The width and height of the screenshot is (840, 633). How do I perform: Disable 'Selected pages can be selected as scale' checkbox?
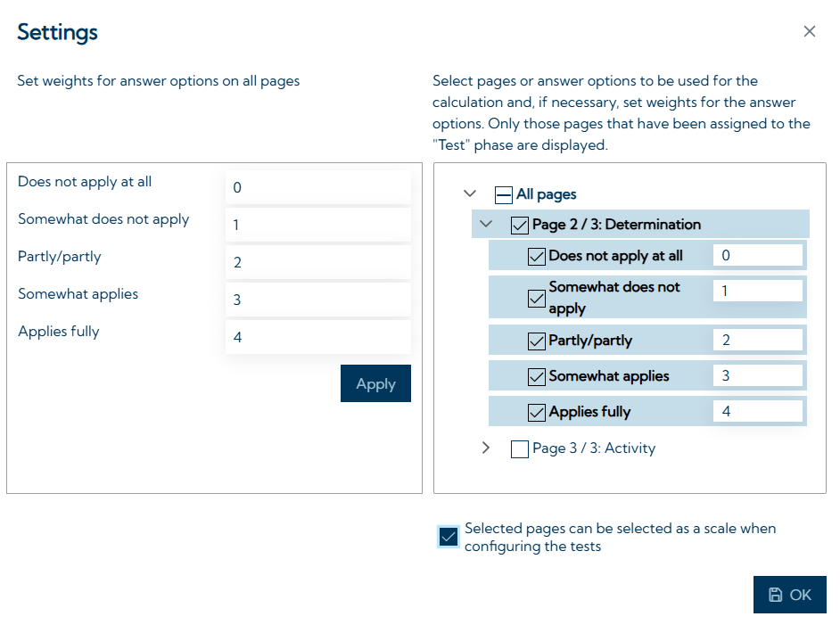pyautogui.click(x=449, y=537)
